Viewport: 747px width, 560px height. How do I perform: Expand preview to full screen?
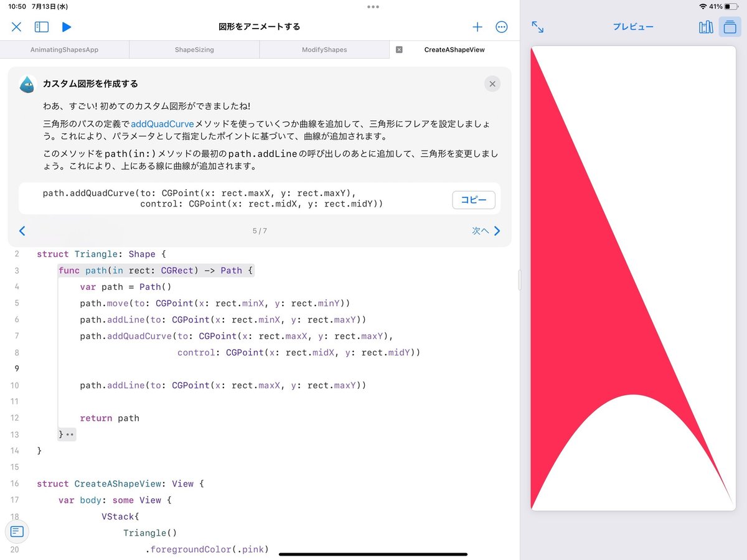coord(538,27)
